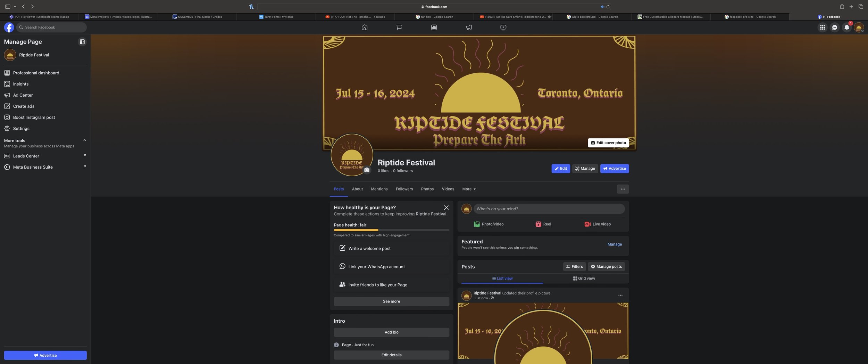Click Manage link in Featured section
The width and height of the screenshot is (868, 364).
click(615, 244)
